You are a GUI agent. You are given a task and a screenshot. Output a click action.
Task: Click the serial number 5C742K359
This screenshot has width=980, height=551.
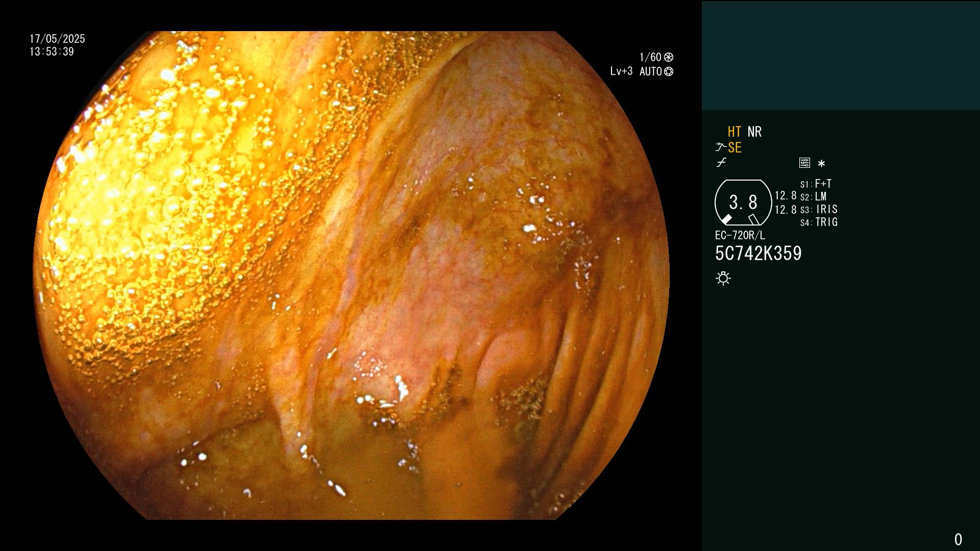(x=758, y=254)
